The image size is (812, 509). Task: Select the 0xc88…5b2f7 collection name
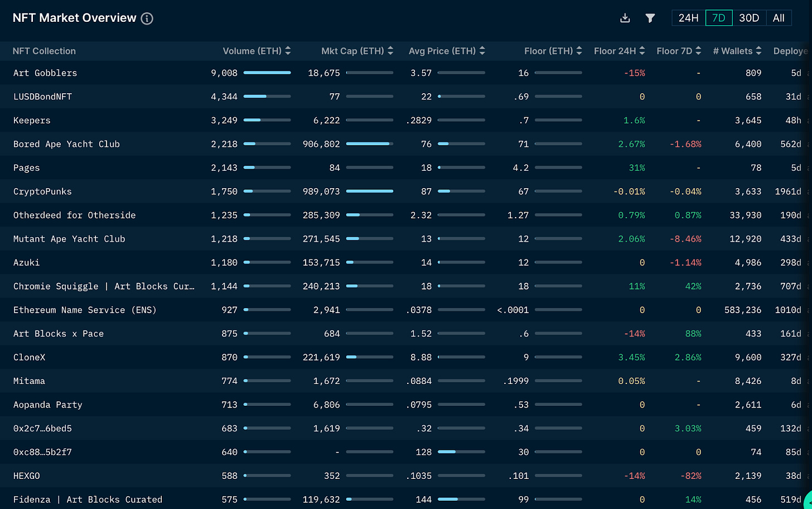click(x=42, y=453)
